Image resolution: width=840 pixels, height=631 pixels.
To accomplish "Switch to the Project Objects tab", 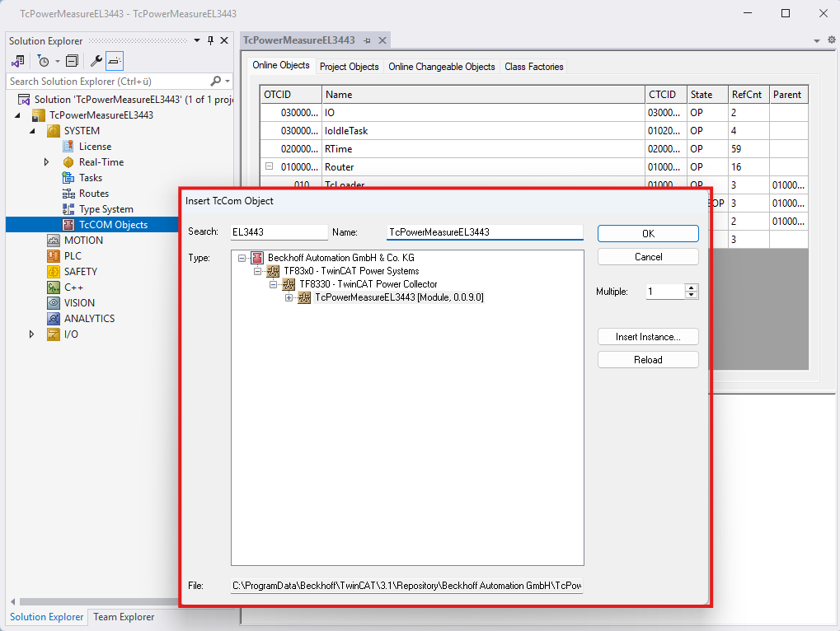I will tap(349, 67).
